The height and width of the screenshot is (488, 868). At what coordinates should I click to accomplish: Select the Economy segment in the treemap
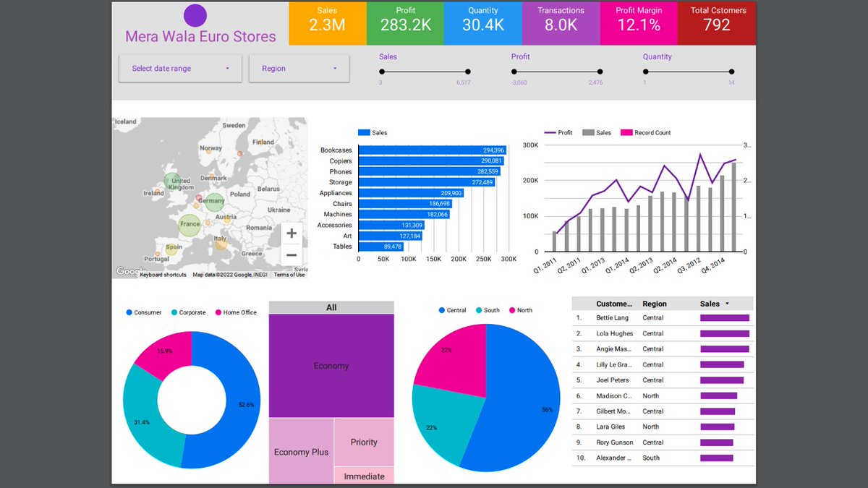pyautogui.click(x=331, y=365)
